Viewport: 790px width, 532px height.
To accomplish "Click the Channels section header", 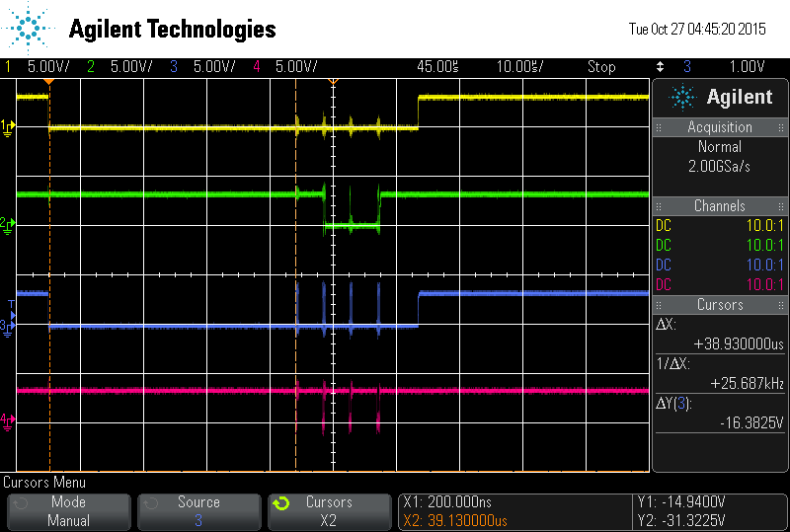I will click(x=720, y=205).
